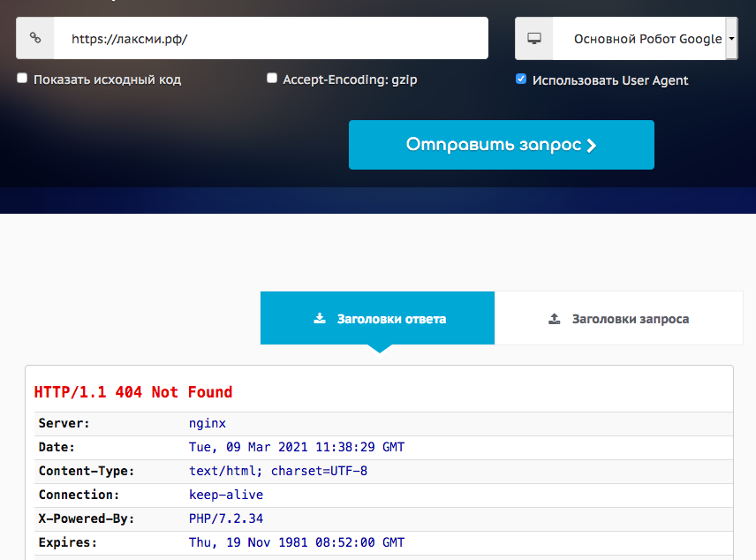Click the upload icon on Заголовки запроса tab
The image size is (756, 560).
555,319
